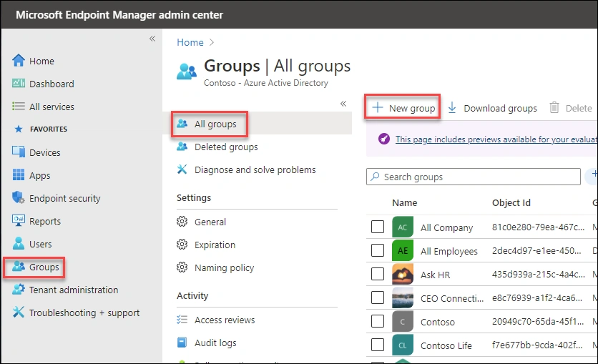Open the All Employees group name
Image resolution: width=598 pixels, height=364 pixels.
pos(449,251)
